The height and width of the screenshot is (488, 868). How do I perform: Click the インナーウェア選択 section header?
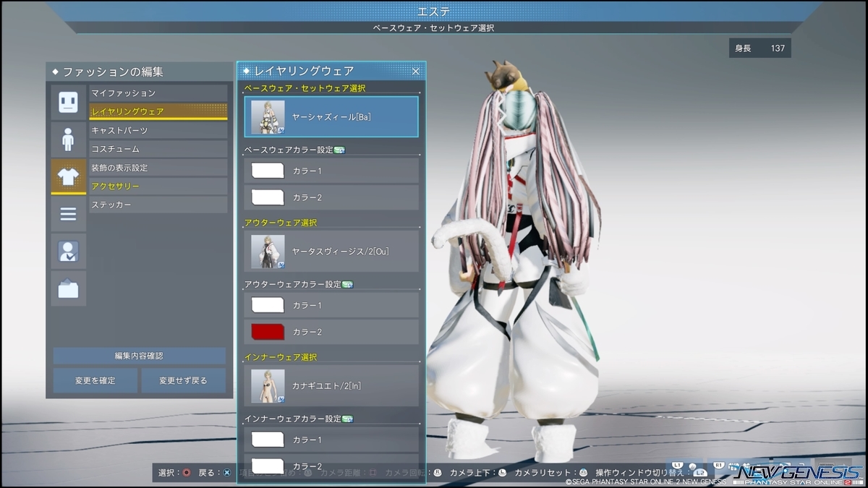tap(281, 357)
